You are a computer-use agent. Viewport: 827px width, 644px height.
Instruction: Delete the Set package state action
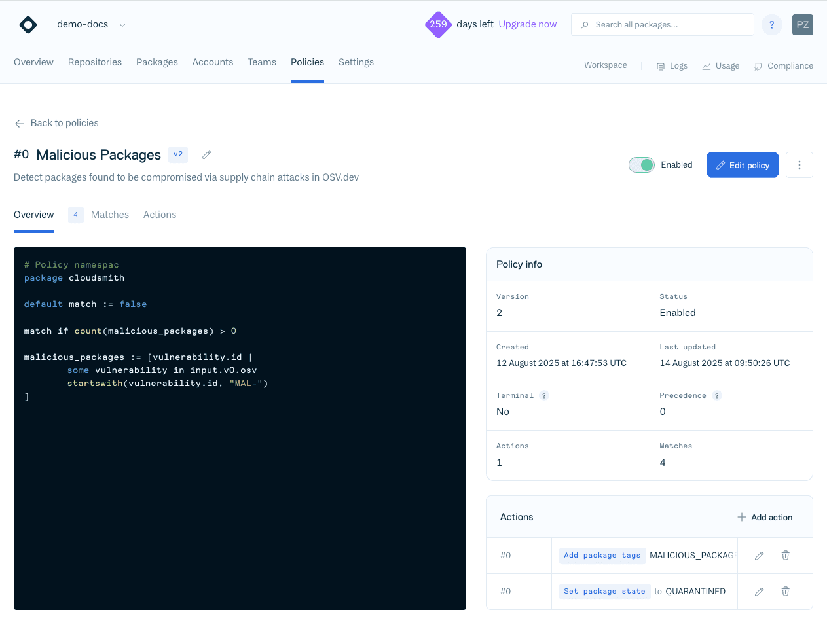pos(785,592)
